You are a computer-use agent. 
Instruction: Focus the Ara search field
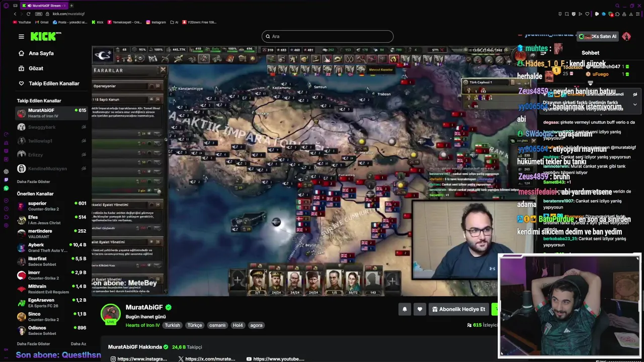(327, 36)
